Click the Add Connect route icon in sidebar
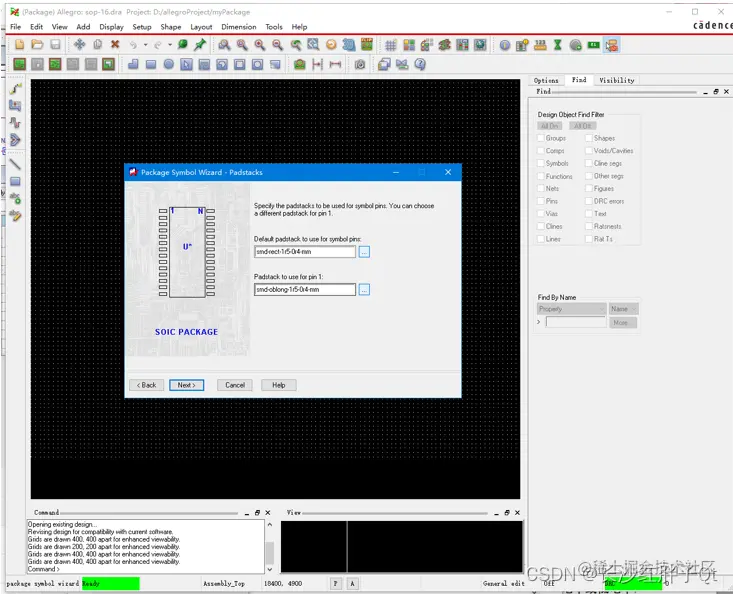 coord(15,88)
